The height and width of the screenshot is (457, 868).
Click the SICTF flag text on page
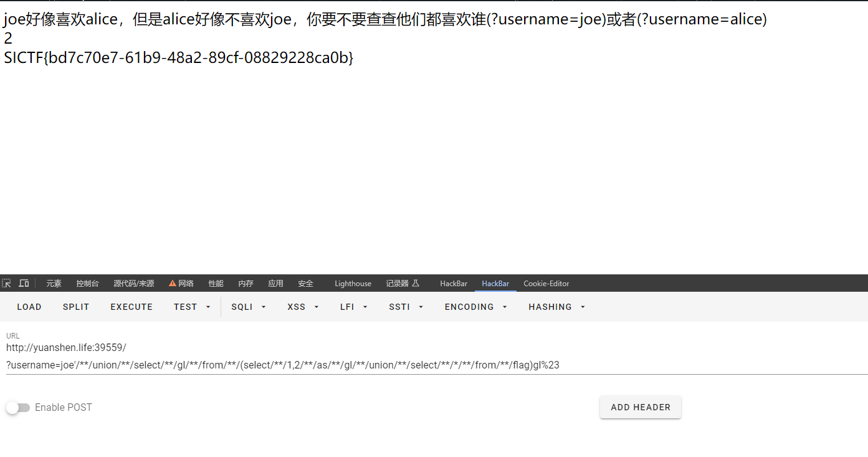[x=179, y=57]
